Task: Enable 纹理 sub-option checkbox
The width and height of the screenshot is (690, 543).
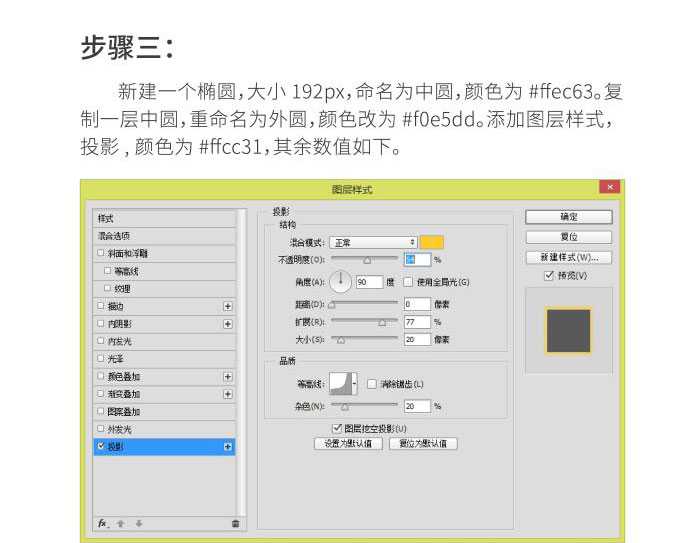Action: click(x=107, y=288)
